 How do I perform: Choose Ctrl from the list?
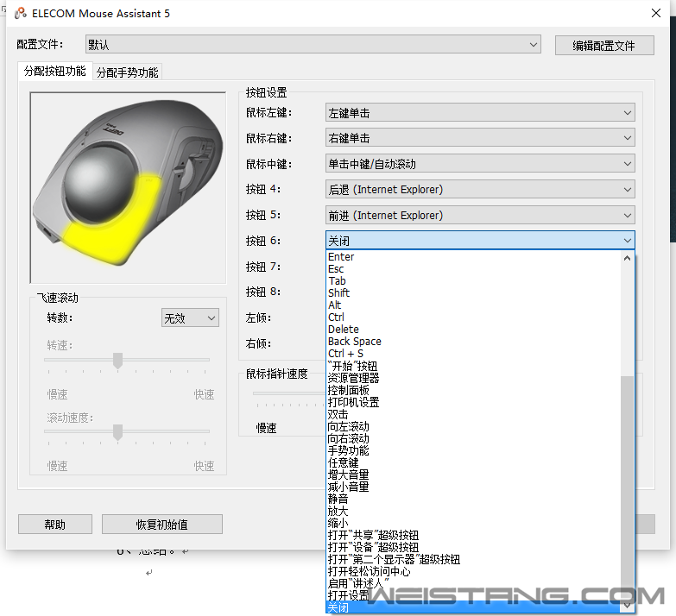[x=473, y=317]
